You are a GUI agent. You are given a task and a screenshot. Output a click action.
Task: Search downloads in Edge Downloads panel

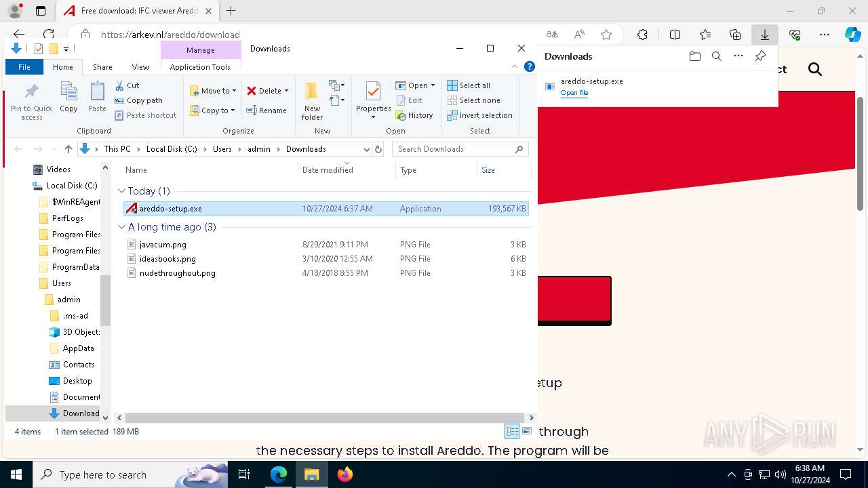pos(716,56)
